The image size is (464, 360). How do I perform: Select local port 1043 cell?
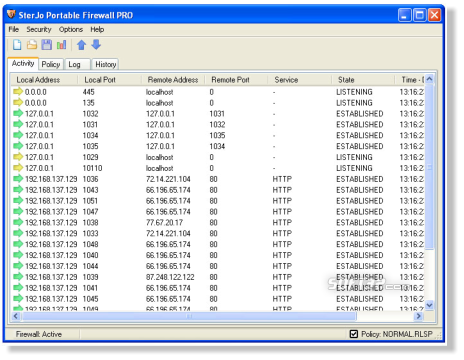point(90,190)
